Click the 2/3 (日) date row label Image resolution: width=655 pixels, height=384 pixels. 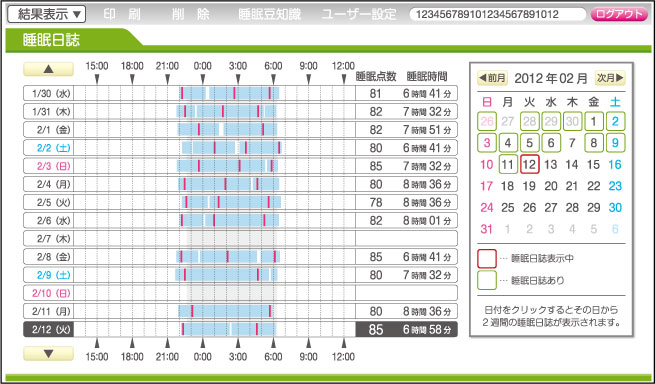click(x=48, y=166)
